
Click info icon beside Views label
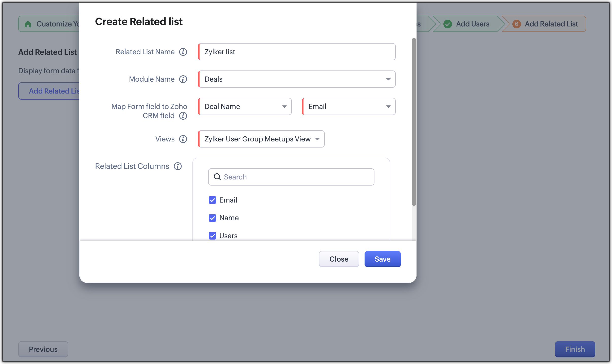point(183,139)
